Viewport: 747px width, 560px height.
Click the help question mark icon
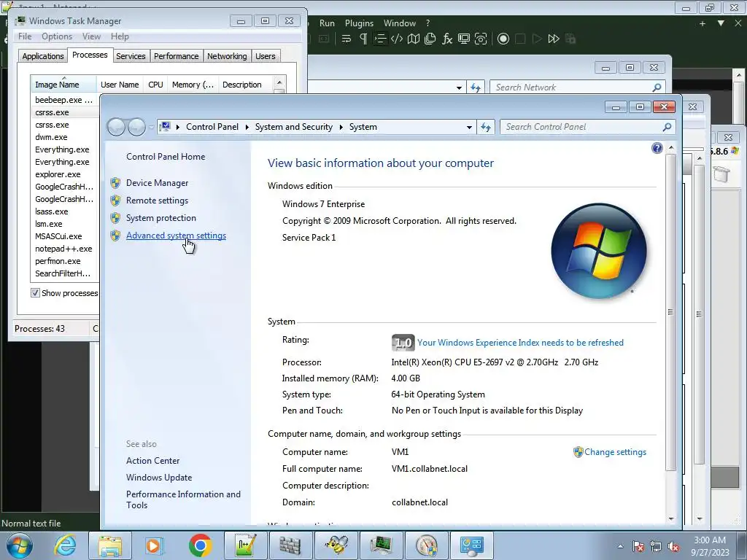657,148
